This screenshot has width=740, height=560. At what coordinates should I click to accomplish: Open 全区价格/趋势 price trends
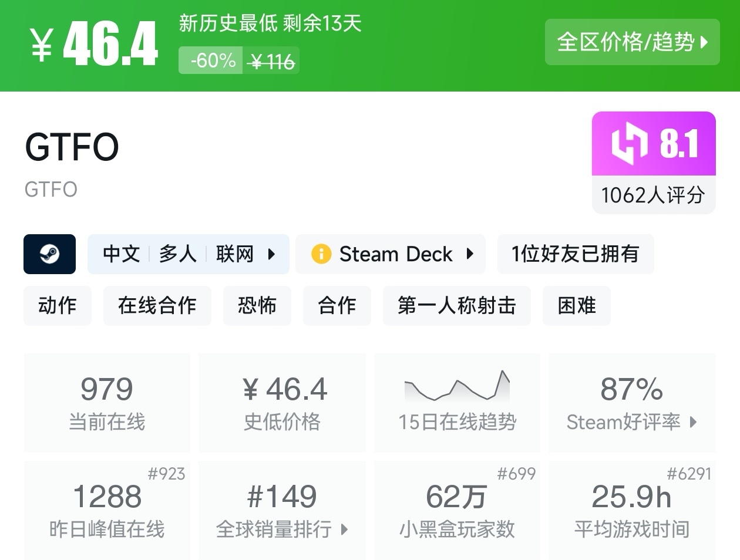(x=633, y=42)
